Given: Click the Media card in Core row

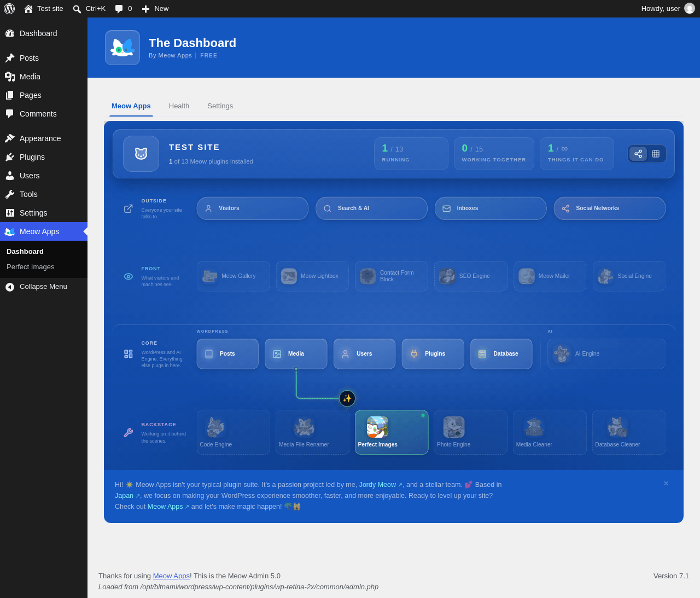Looking at the screenshot, I should [296, 354].
